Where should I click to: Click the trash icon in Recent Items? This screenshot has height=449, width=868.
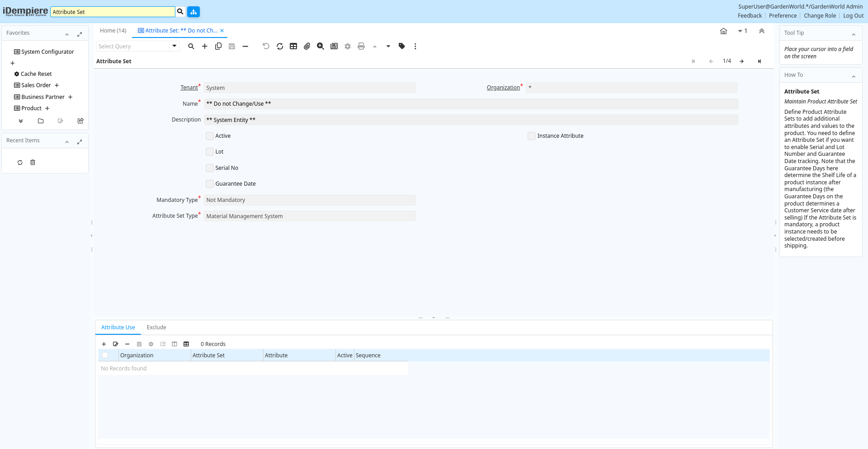pyautogui.click(x=33, y=163)
